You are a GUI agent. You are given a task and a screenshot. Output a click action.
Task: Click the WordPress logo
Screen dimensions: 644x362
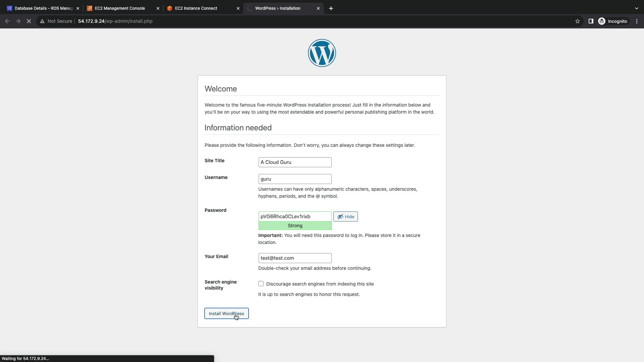click(322, 53)
